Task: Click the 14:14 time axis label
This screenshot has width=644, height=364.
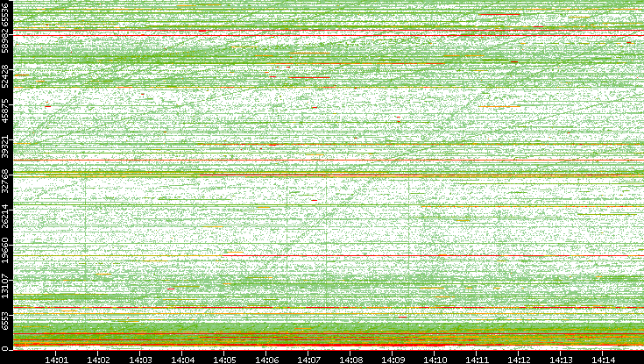Action: 603,360
